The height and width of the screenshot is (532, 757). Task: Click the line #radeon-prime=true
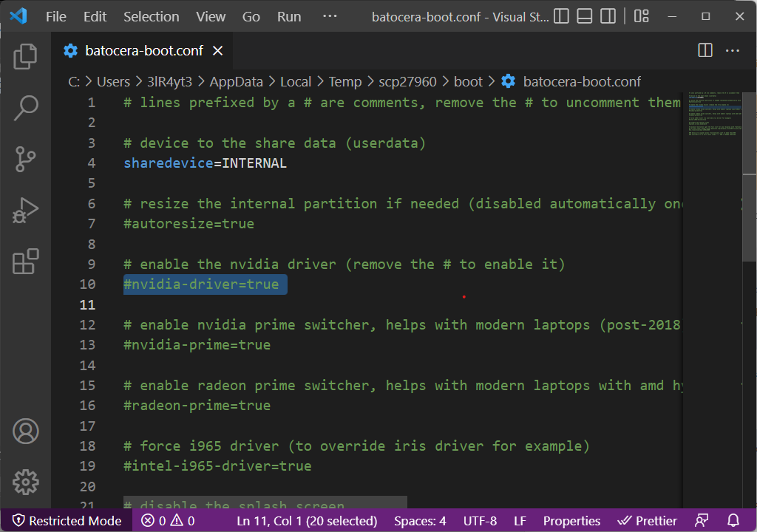[x=197, y=406]
